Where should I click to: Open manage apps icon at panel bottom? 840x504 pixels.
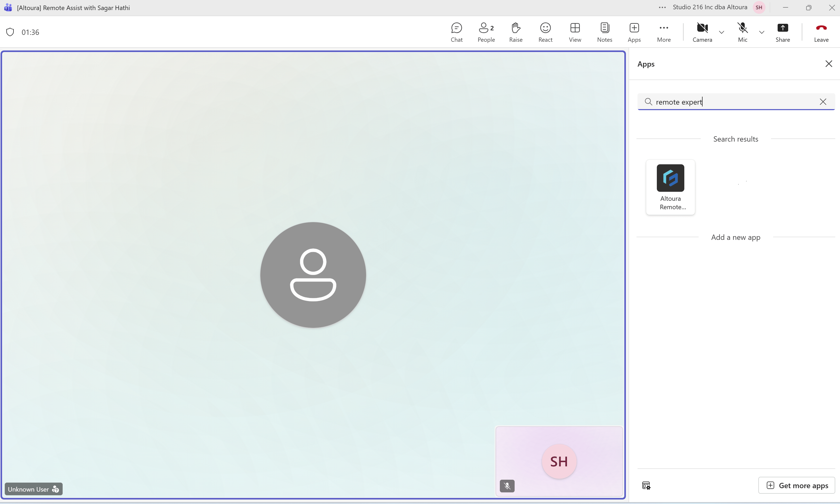click(646, 485)
